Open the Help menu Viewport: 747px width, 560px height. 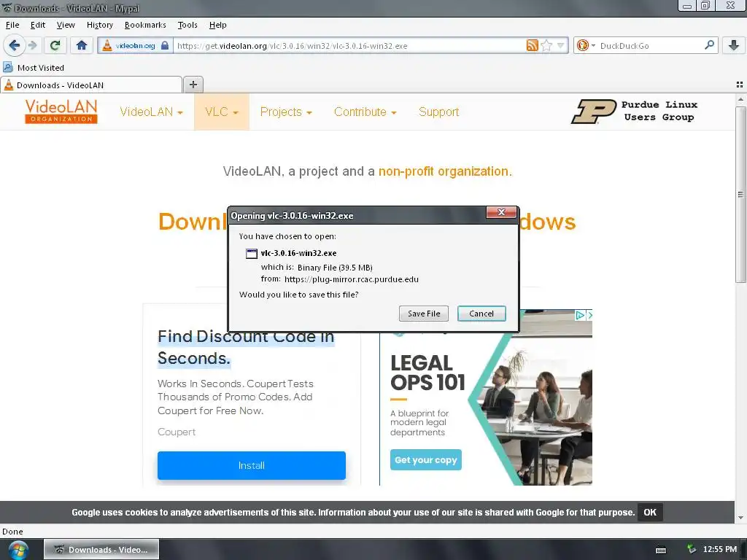217,25
